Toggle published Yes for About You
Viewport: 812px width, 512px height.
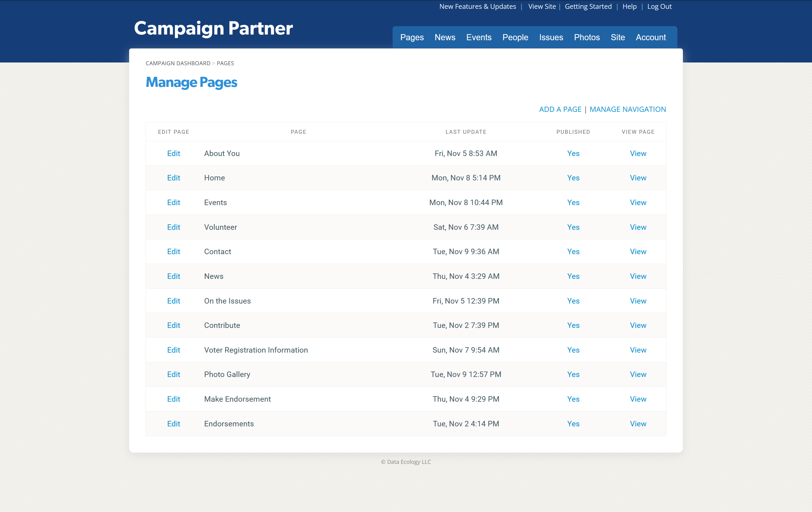coord(573,153)
